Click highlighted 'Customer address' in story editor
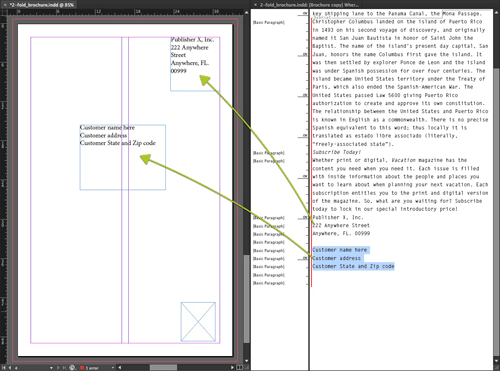The height and width of the screenshot is (371, 500). 336,258
